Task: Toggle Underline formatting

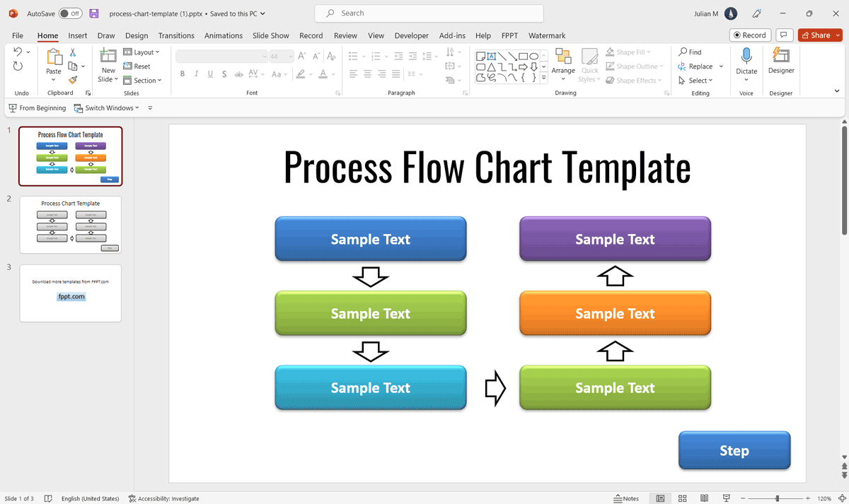Action: click(x=210, y=74)
